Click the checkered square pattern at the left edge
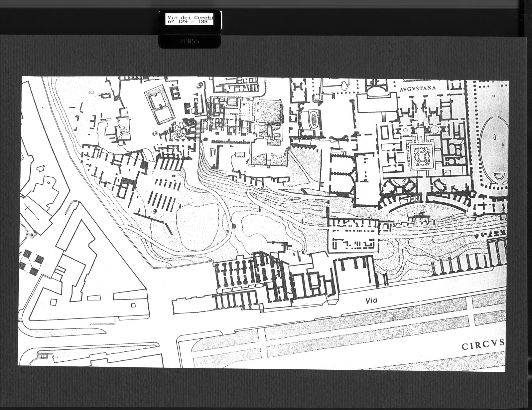 pyautogui.click(x=32, y=265)
